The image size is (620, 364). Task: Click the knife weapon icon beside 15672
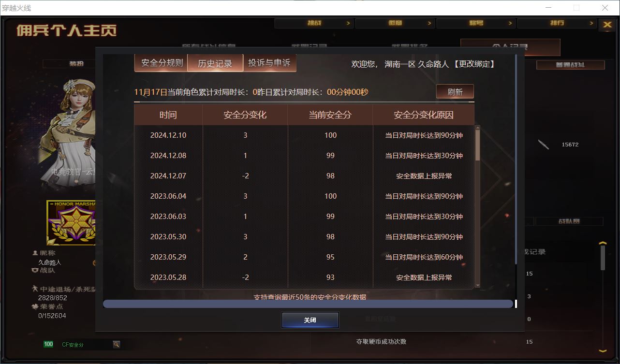coord(544,145)
